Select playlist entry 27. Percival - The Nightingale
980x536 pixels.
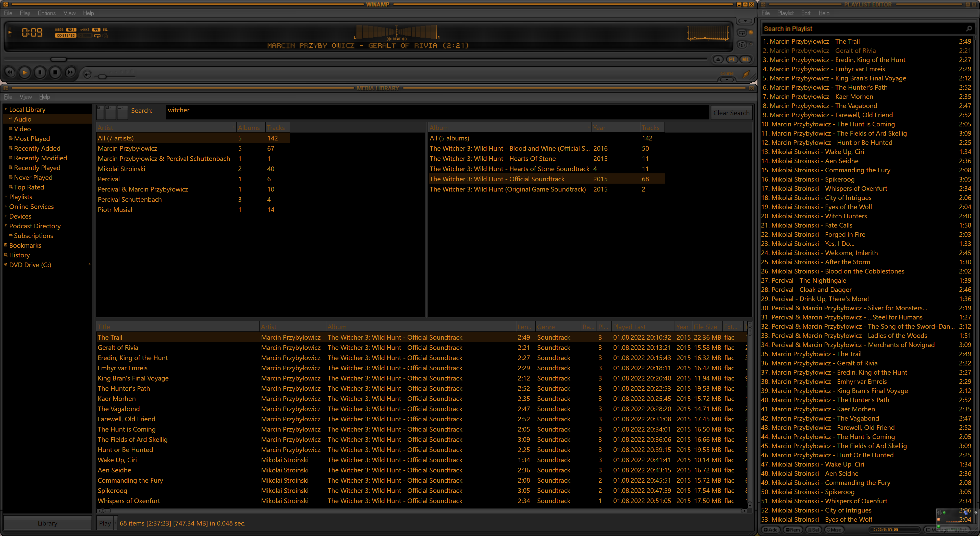point(866,280)
